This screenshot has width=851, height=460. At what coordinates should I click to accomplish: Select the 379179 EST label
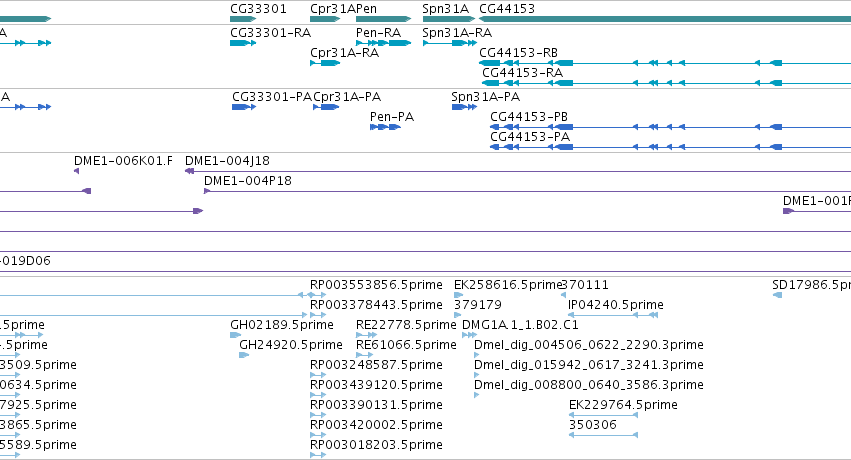[478, 305]
